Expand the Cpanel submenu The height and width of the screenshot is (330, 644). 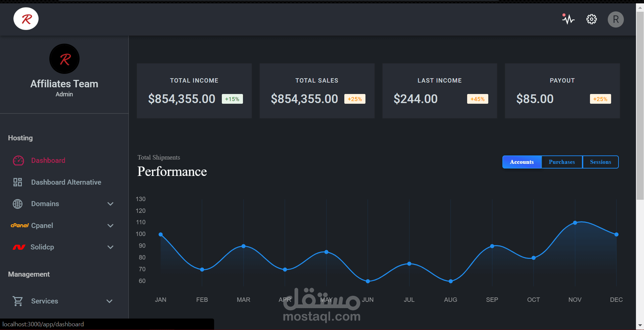pyautogui.click(x=110, y=226)
